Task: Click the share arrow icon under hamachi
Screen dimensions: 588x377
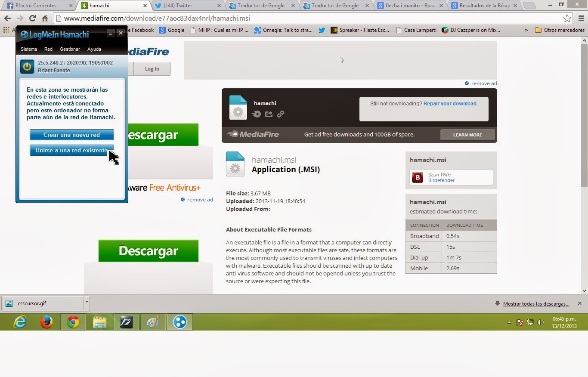Action: (x=269, y=114)
